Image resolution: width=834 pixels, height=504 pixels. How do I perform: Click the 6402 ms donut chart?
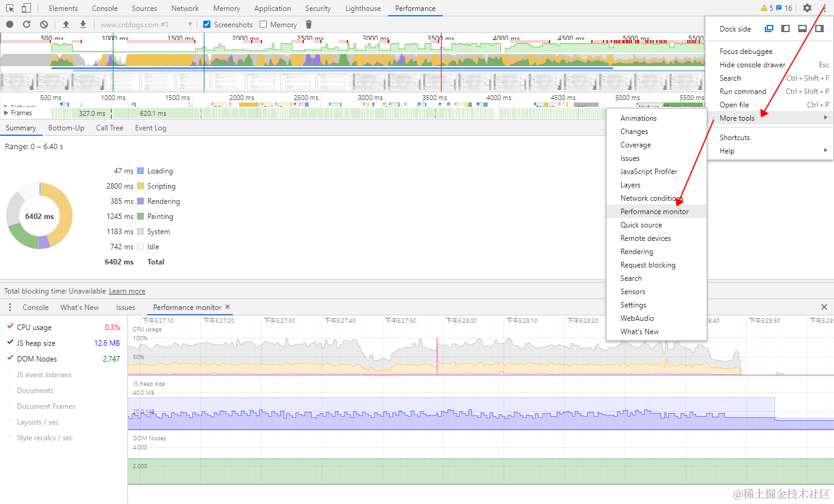(x=39, y=216)
